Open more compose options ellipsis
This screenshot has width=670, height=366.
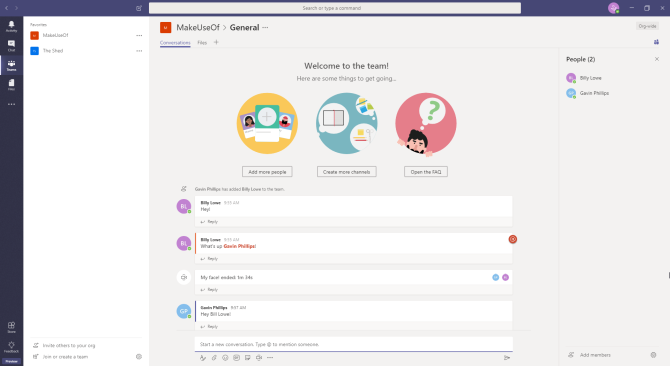(x=270, y=358)
